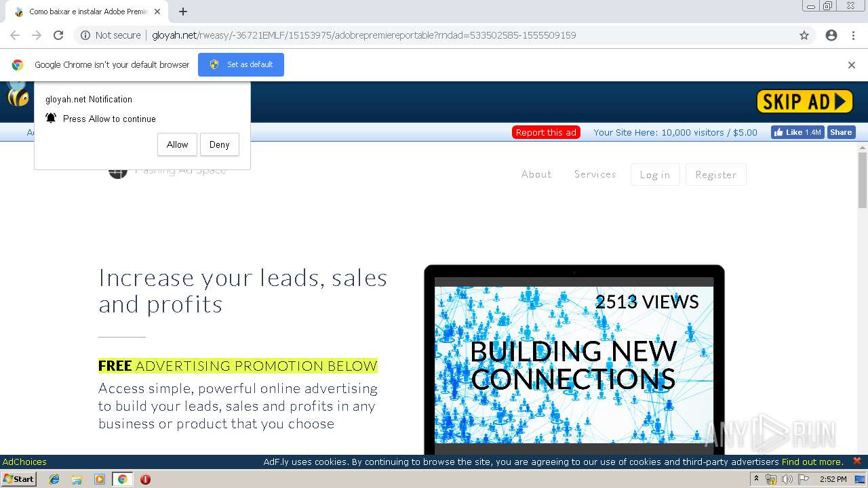Click the Action Center flag icon
This screenshot has width=868, height=488.
tap(804, 479)
